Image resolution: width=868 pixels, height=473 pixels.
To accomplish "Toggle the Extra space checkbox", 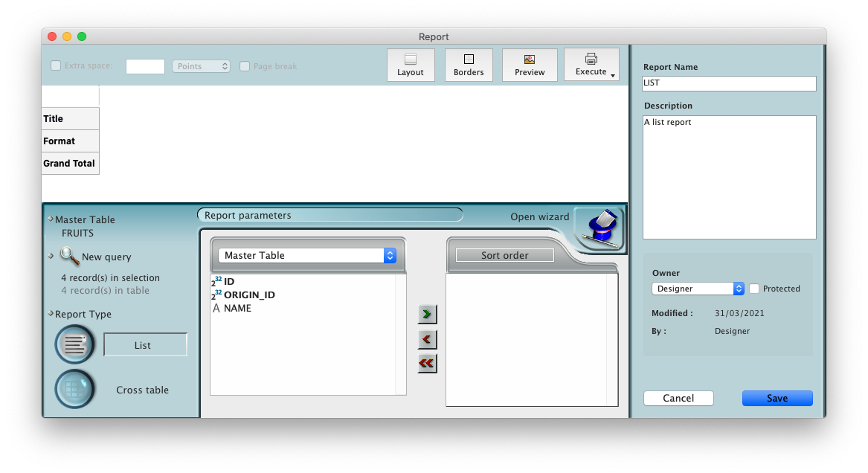I will 56,65.
